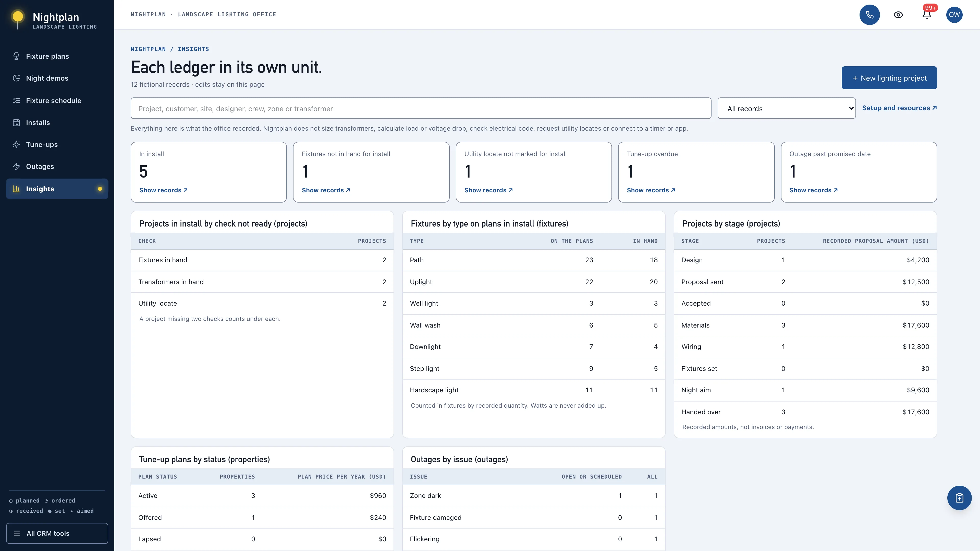Image resolution: width=980 pixels, height=551 pixels.
Task: Click the Handed over stage row
Action: point(805,412)
